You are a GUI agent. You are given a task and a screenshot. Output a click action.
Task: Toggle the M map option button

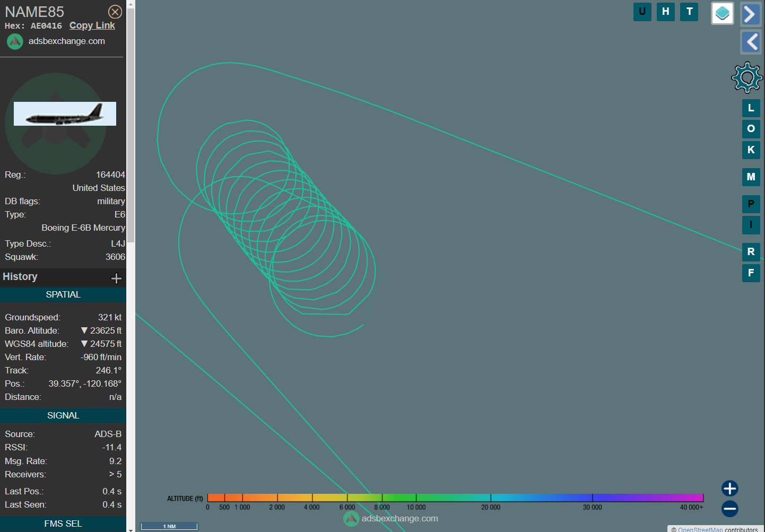751,177
